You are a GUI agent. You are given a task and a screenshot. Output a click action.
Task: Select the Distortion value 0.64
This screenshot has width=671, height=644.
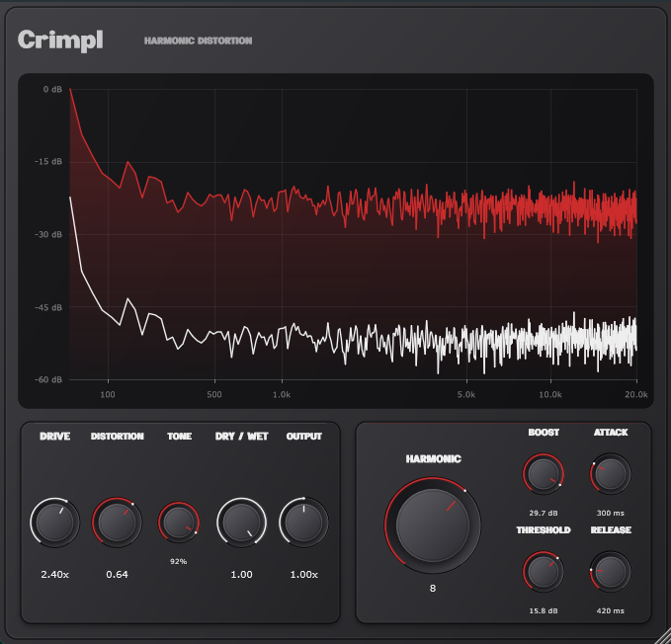tap(117, 574)
